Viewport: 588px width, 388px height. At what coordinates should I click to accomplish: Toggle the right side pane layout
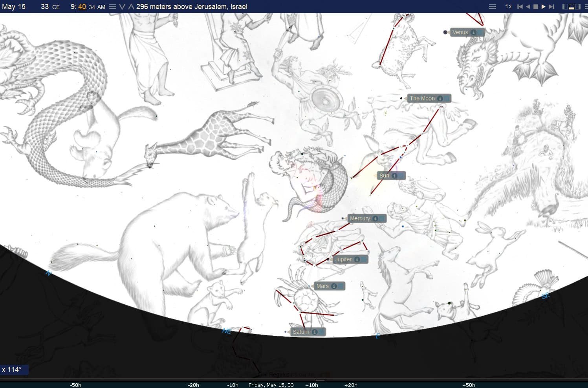[578, 7]
